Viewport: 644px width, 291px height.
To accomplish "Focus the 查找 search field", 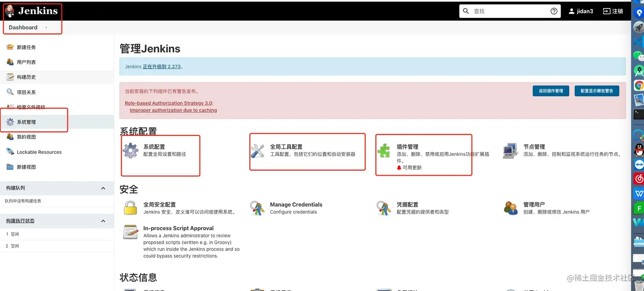I will (x=510, y=11).
